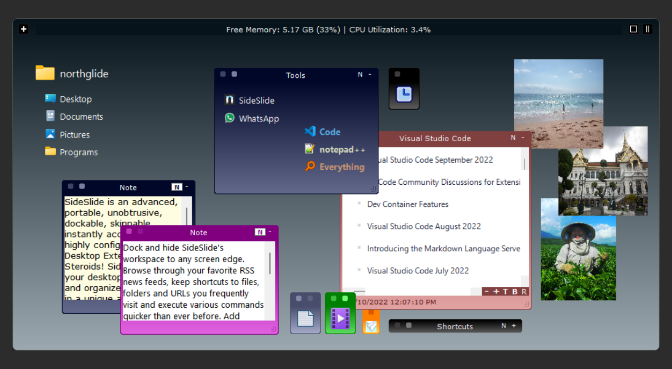Viewport: 672px width, 369px height.
Task: Toggle the N button on purple Note
Action: 260,232
